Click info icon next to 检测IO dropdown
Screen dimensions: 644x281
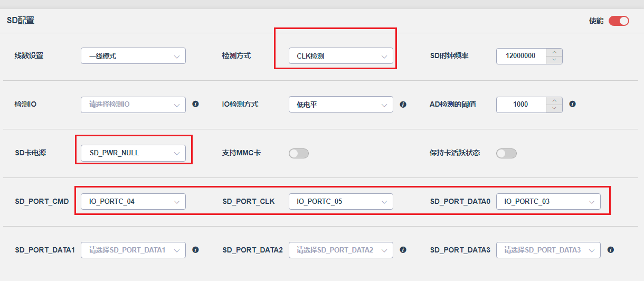point(195,104)
